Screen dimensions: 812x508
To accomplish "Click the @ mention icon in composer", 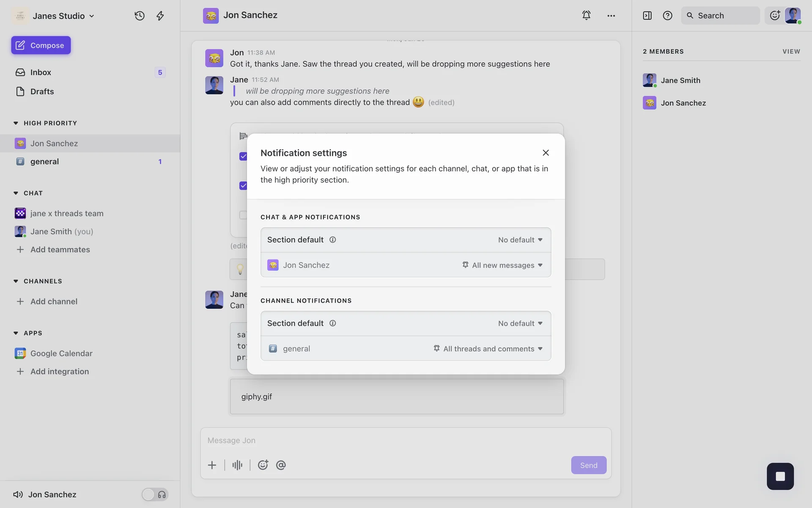I will [281, 465].
